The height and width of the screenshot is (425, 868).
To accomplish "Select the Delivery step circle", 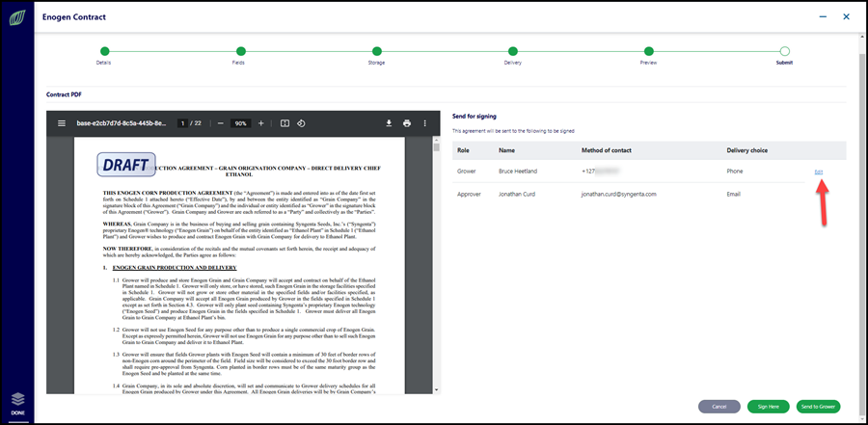I will coord(513,51).
